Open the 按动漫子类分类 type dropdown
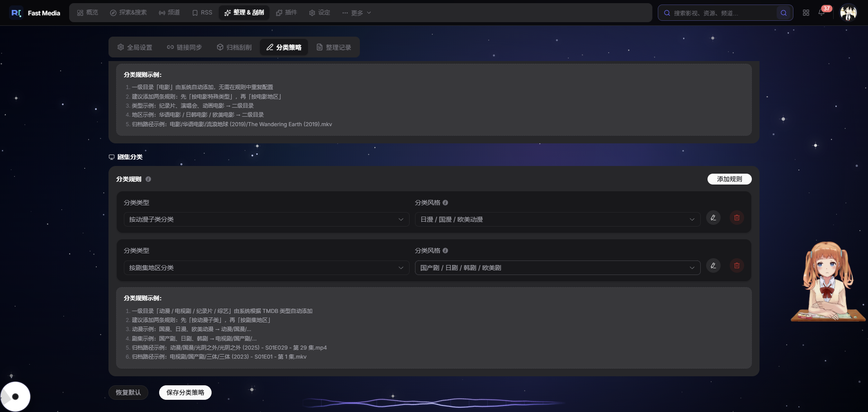 (266, 219)
